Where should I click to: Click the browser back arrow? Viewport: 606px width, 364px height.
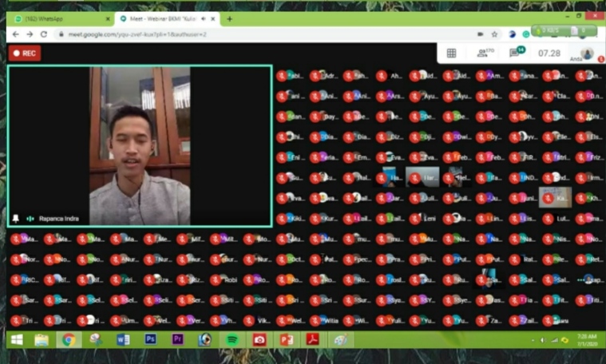[15, 34]
